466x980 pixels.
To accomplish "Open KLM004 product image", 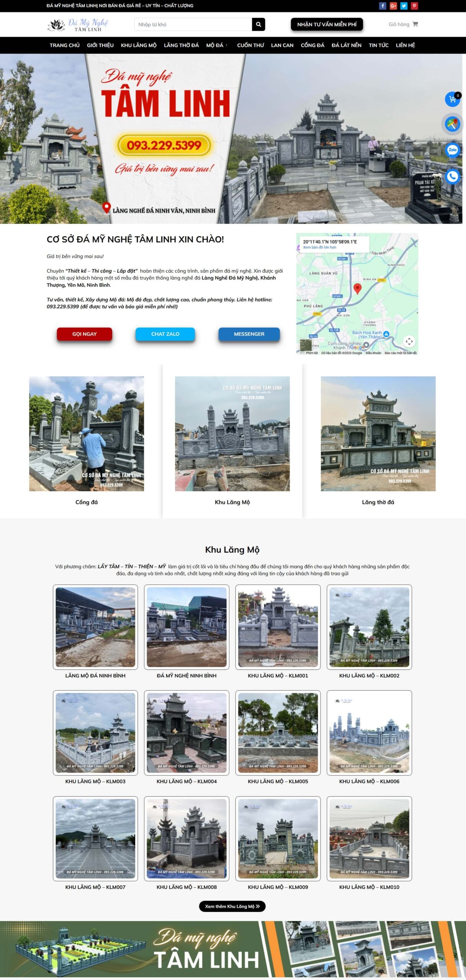I will pos(186,733).
